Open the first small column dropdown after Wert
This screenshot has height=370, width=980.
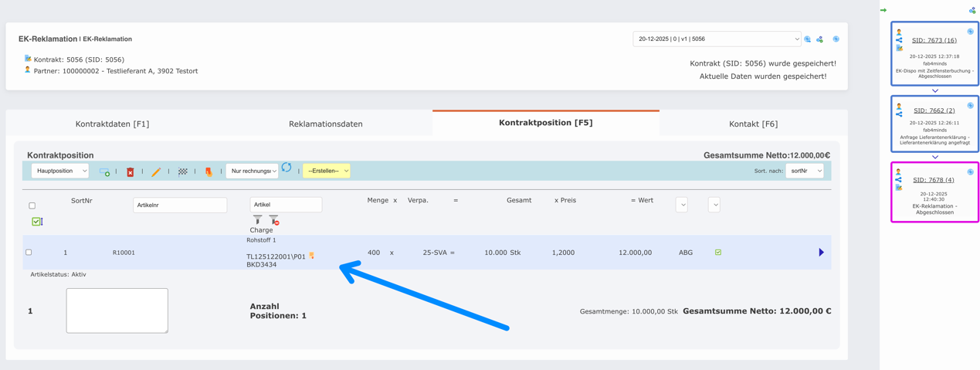click(682, 205)
